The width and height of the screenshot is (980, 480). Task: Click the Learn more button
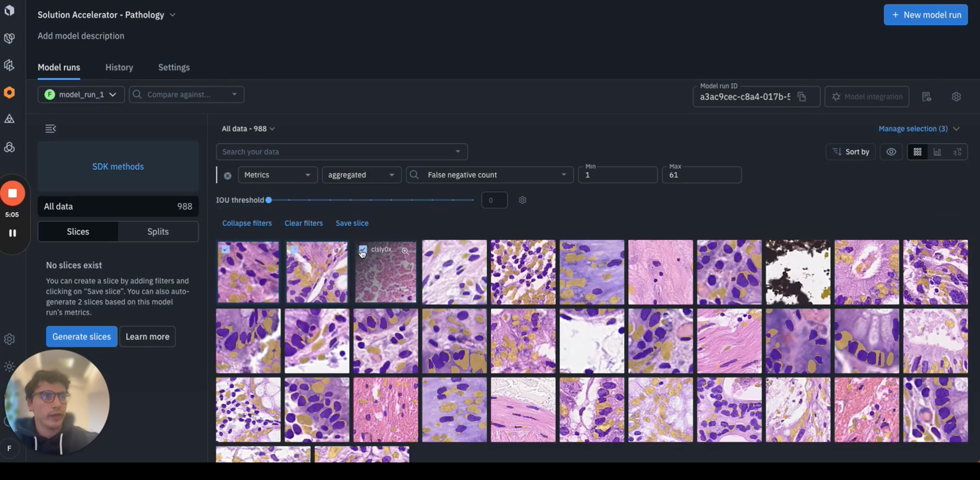click(x=147, y=336)
